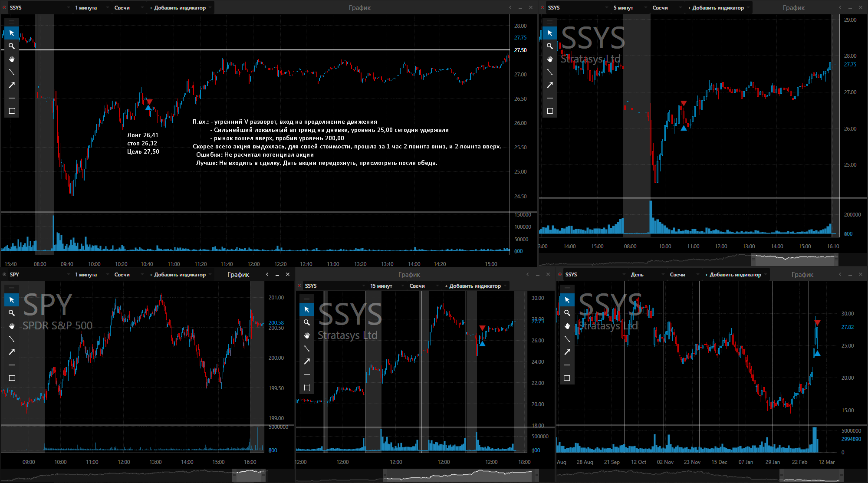
Task: Click 'График' title tab of daily panel
Action: point(802,275)
